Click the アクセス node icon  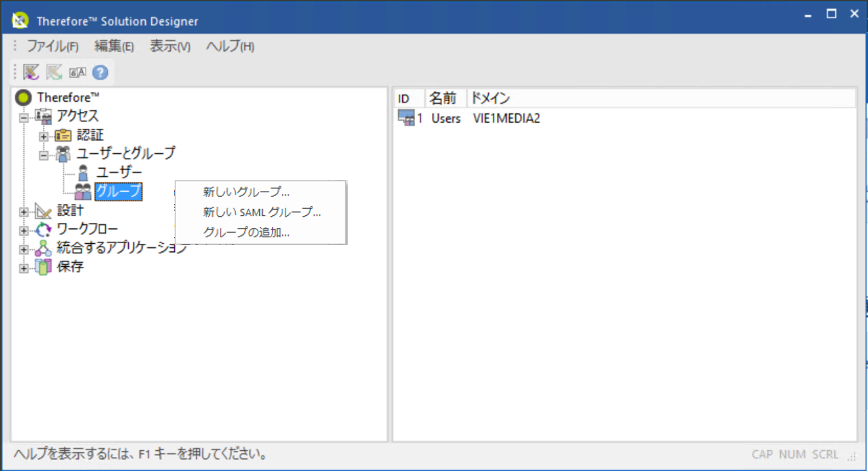(x=43, y=116)
